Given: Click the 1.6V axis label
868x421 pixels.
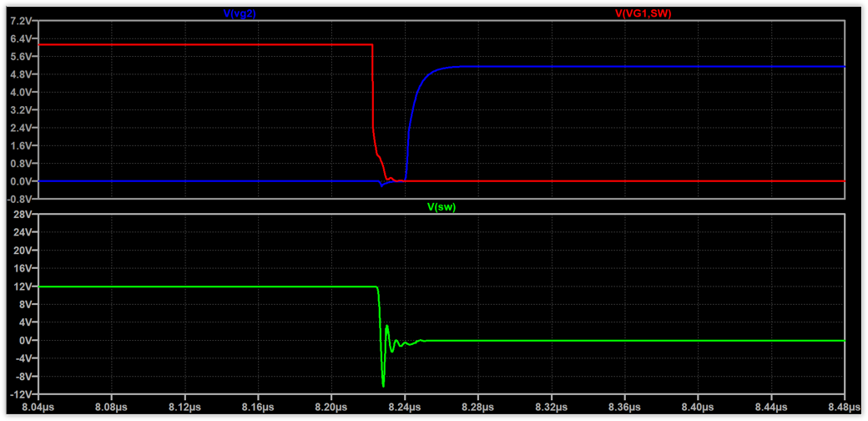Looking at the screenshot, I should 23,145.
